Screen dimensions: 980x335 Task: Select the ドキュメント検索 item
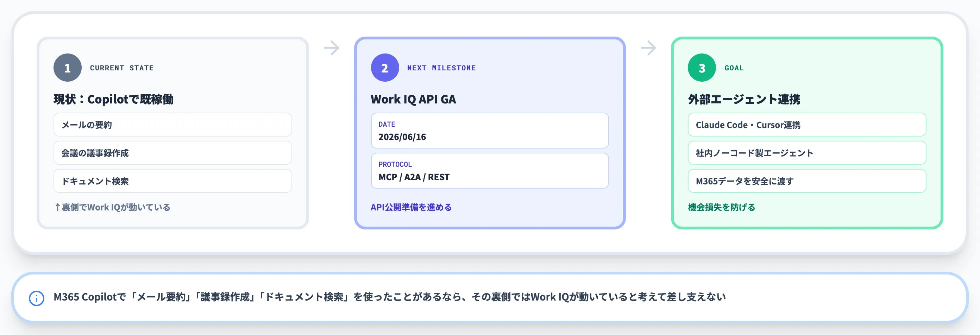click(x=173, y=181)
